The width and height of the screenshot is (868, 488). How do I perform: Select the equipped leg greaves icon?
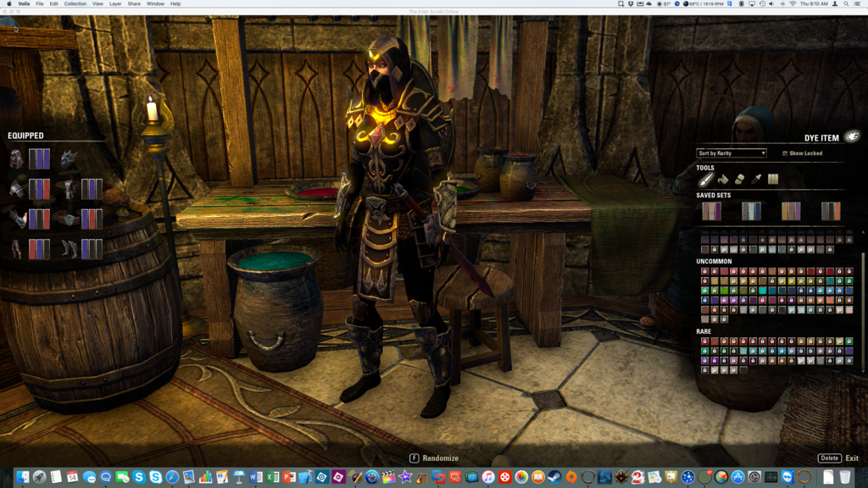[x=16, y=249]
